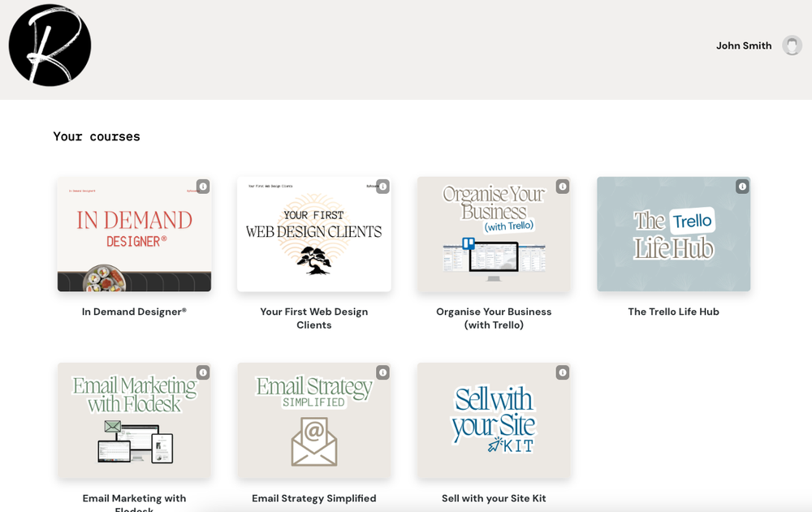The height and width of the screenshot is (512, 812).
Task: Open info icon on The Trello Life Hub card
Action: point(742,187)
